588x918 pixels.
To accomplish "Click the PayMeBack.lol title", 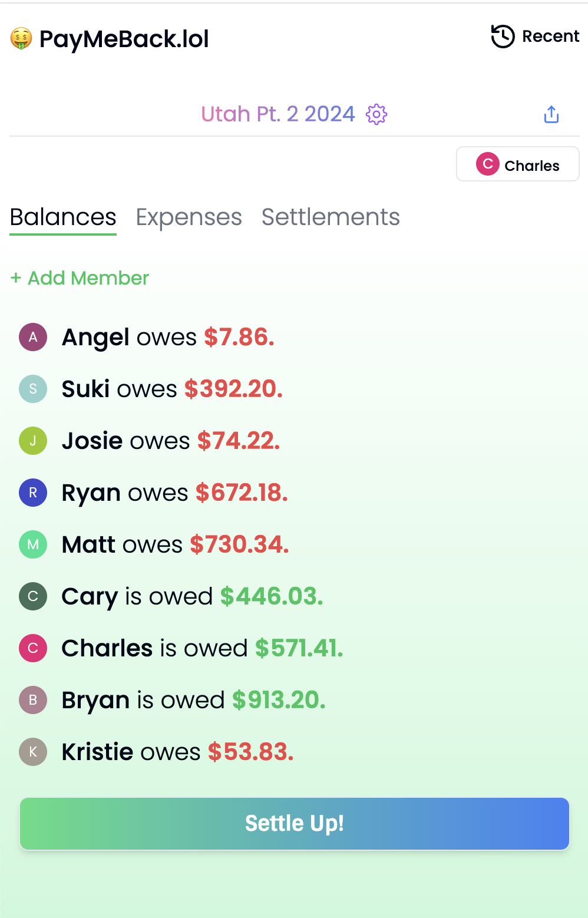I will (124, 39).
